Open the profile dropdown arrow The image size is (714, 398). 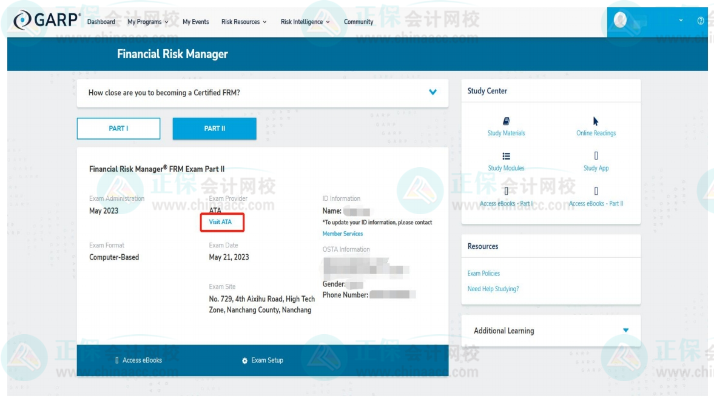click(681, 20)
